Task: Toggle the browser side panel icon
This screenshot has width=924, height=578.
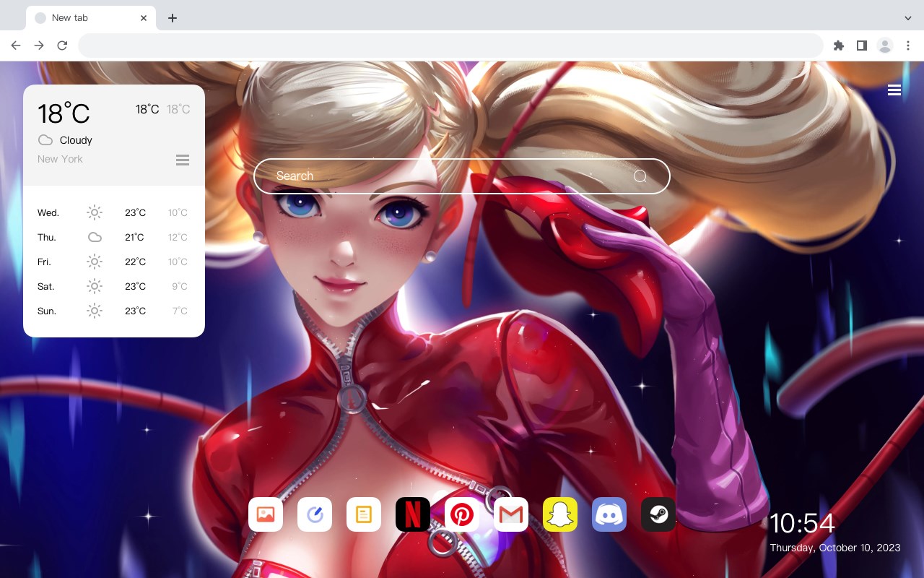Action: click(x=861, y=46)
